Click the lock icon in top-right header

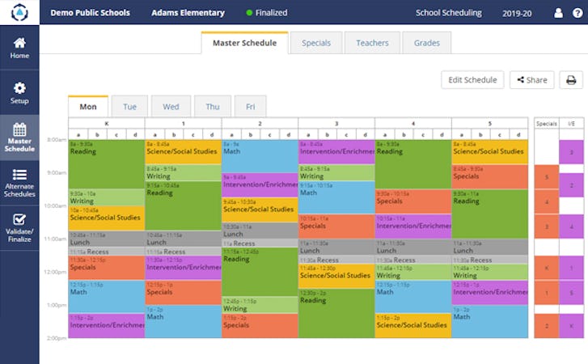tap(576, 13)
